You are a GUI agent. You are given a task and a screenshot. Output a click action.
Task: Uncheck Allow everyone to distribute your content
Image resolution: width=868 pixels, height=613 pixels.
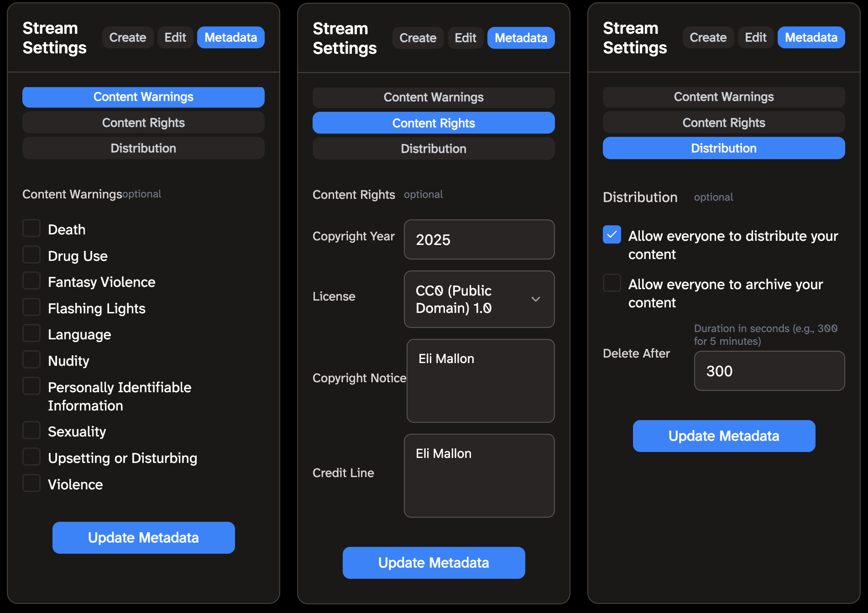click(612, 234)
